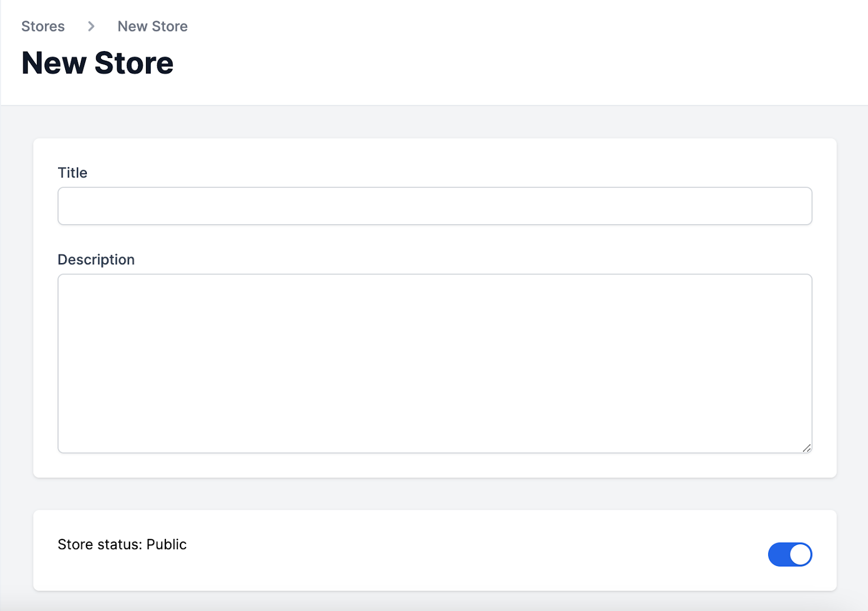Select the New Store breadcrumb item
Viewport: 868px width, 611px height.
152,26
